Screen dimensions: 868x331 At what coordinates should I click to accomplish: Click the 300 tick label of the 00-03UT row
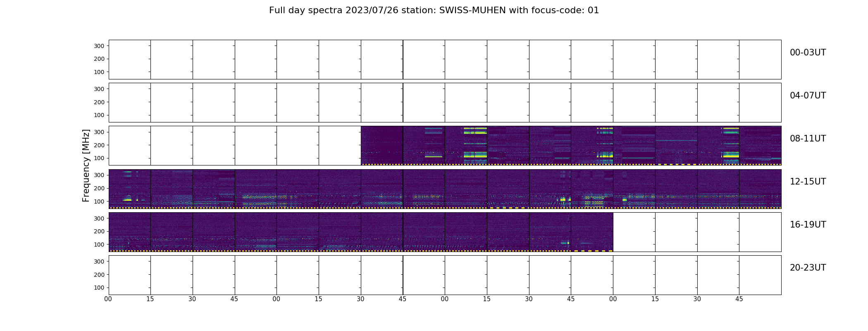click(x=99, y=46)
